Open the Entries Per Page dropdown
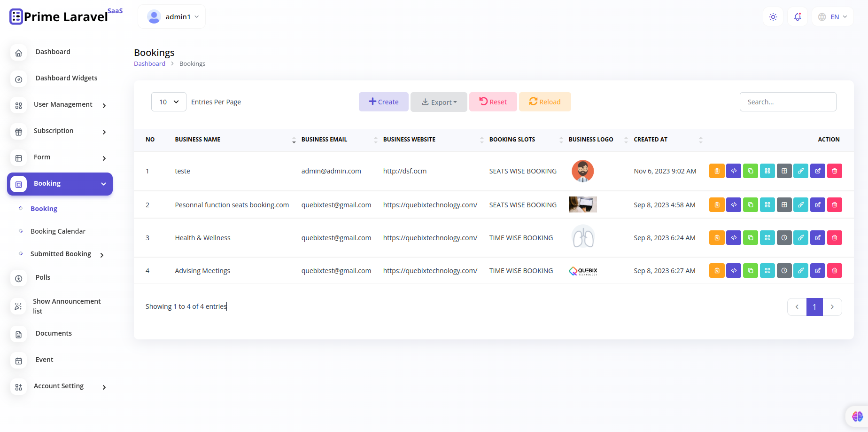The width and height of the screenshot is (868, 432). 168,102
